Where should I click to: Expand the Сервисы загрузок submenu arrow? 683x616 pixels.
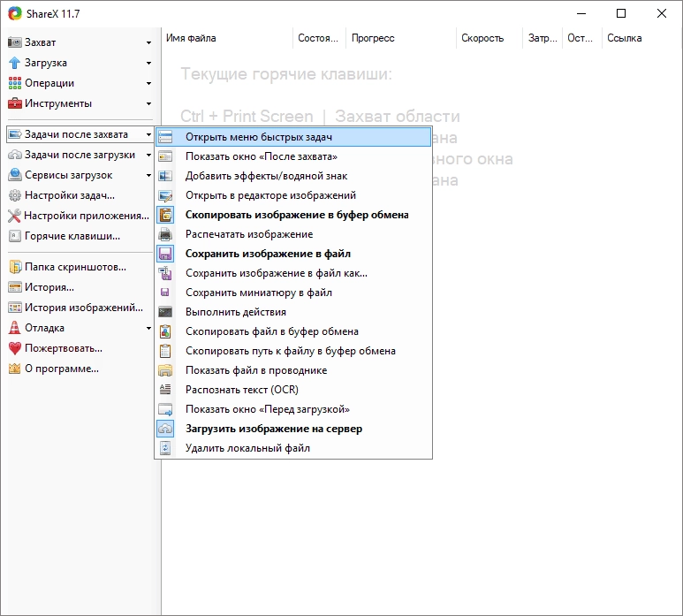tap(148, 175)
